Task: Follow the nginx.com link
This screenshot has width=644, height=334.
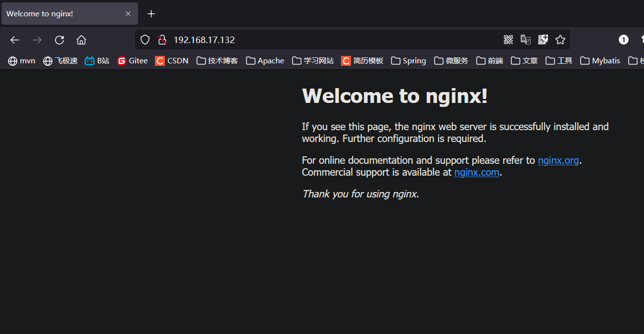Action: tap(477, 172)
